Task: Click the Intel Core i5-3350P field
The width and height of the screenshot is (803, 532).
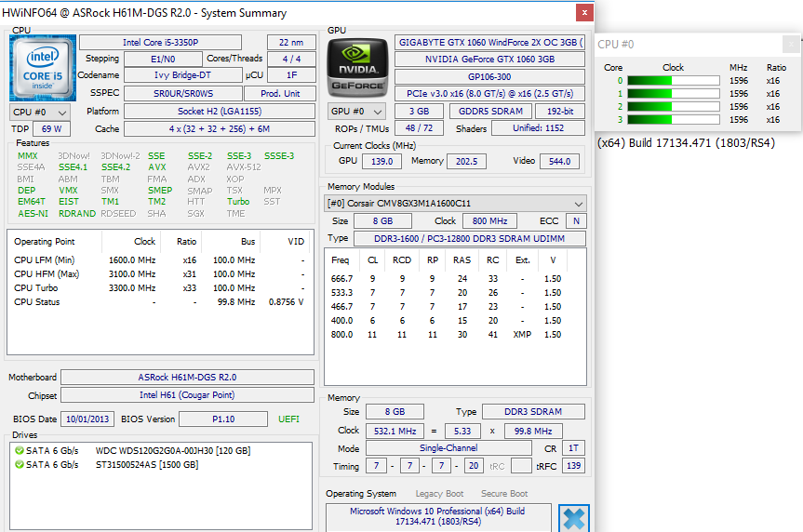Action: pos(160,43)
